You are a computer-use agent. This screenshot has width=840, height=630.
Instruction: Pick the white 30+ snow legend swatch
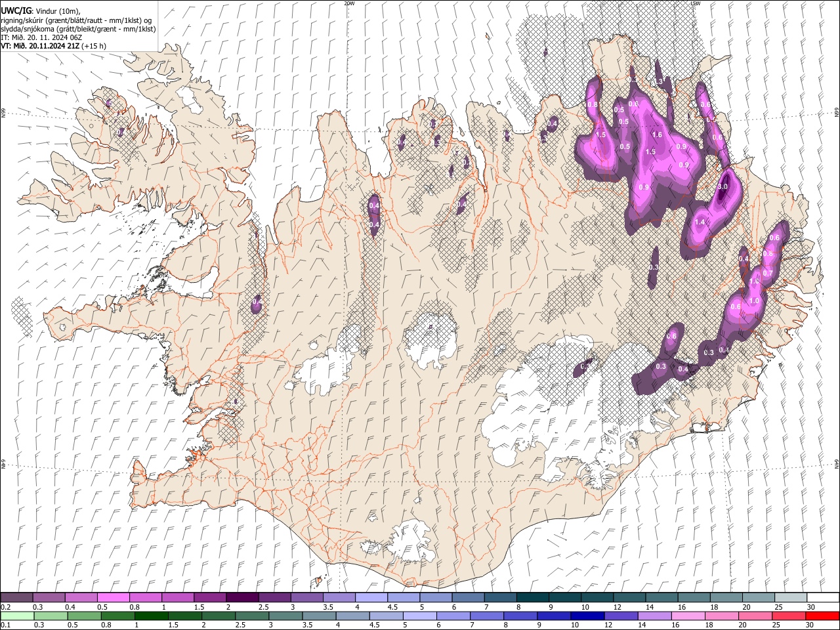823,598
